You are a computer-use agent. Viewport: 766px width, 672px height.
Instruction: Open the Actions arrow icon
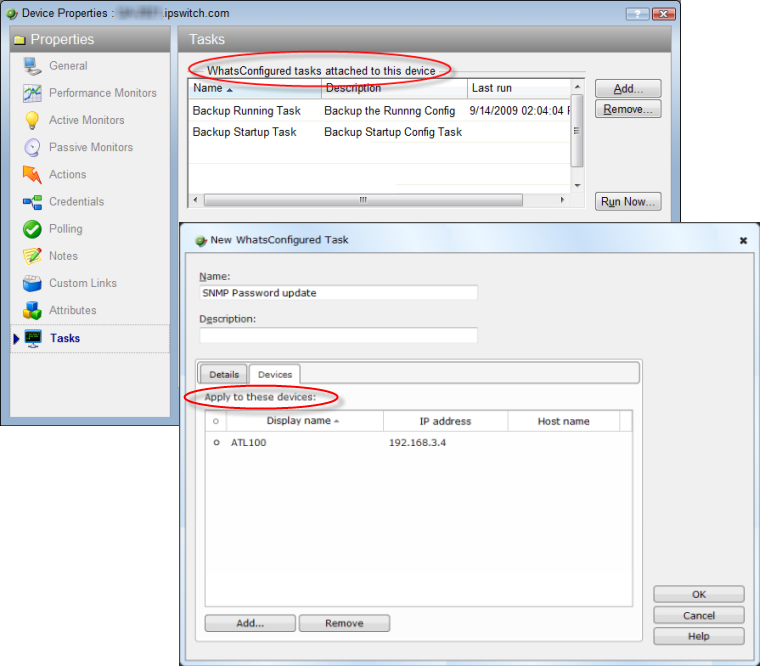[x=32, y=174]
